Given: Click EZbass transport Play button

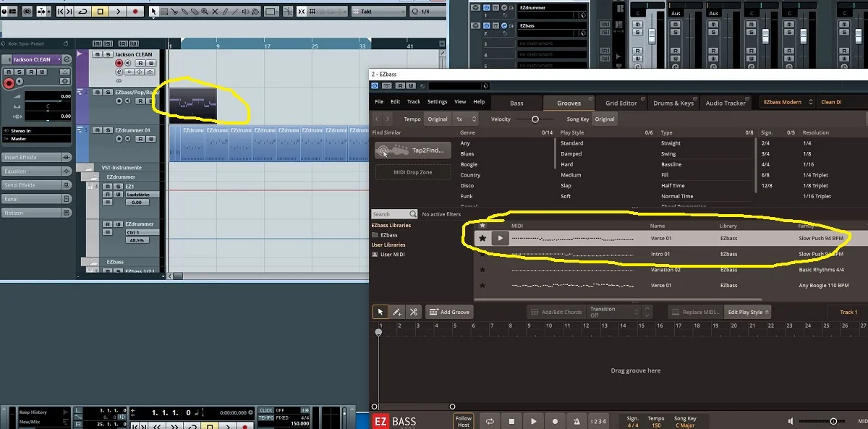Looking at the screenshot, I should coord(534,421).
